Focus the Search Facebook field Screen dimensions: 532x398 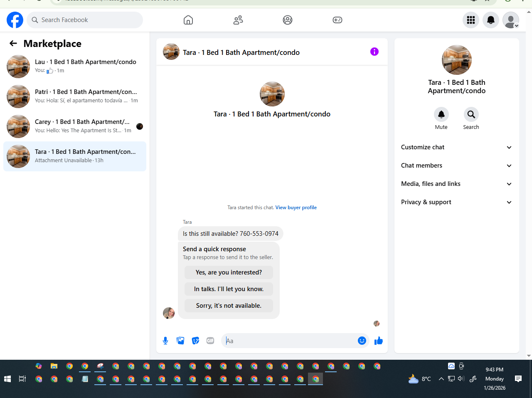(85, 20)
